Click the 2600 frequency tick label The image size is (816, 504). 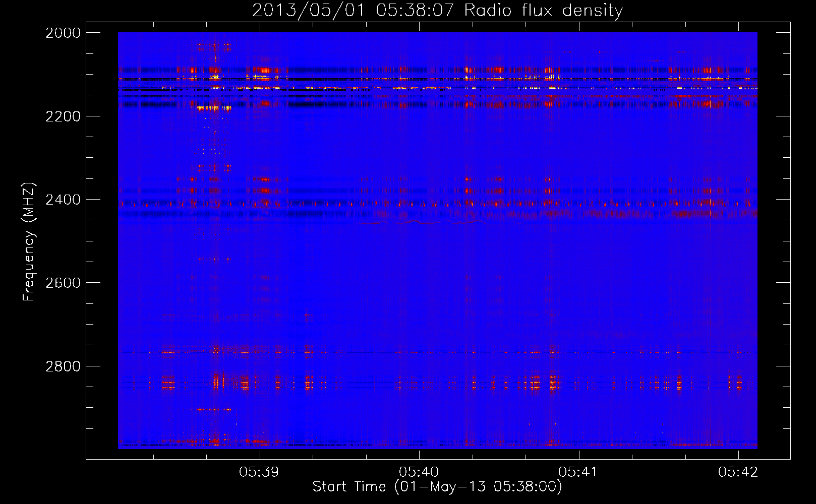(63, 283)
